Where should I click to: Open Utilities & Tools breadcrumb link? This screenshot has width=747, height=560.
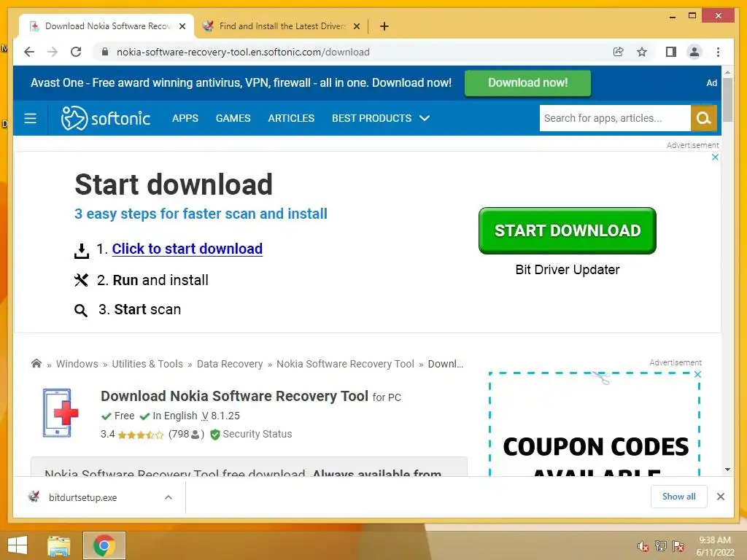(147, 364)
